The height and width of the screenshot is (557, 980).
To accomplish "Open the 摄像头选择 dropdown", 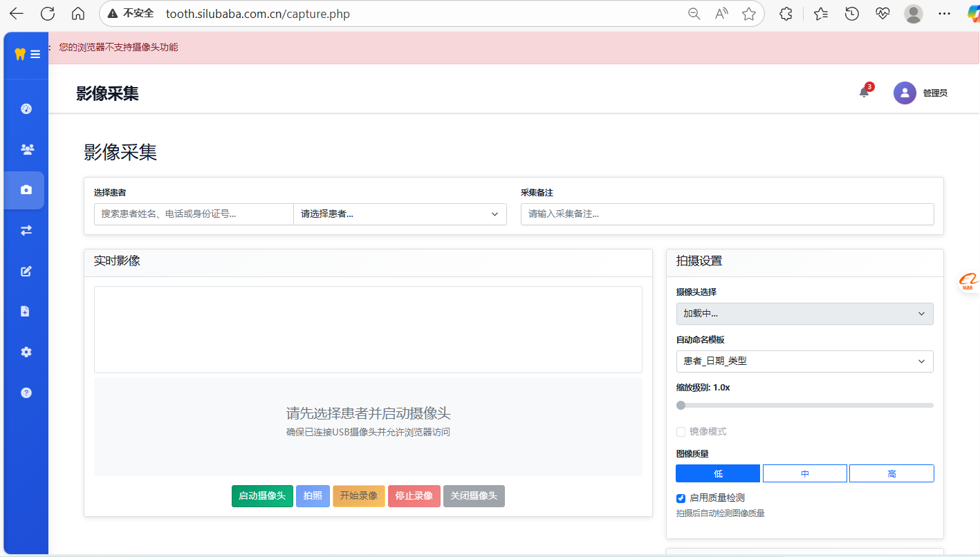I will (804, 314).
